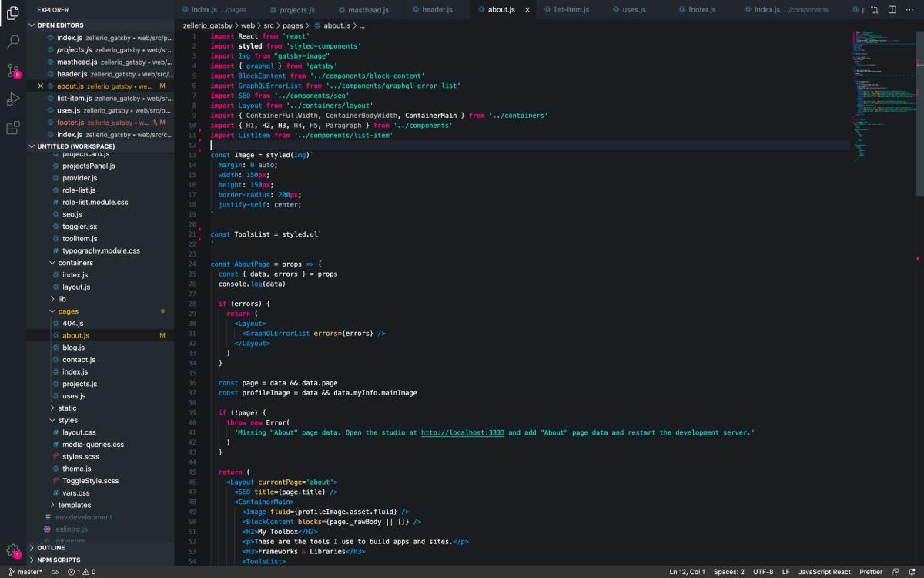This screenshot has width=924, height=578.
Task: Click Prettier in the status bar
Action: pyautogui.click(x=871, y=572)
